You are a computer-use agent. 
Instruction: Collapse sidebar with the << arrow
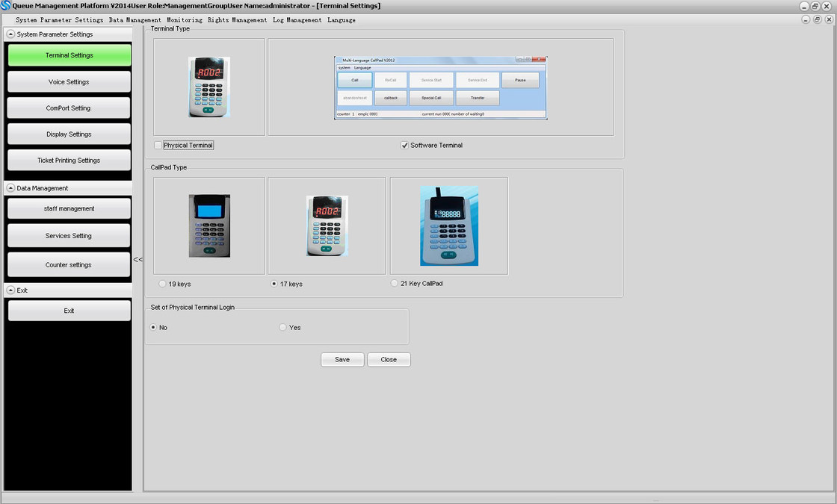pos(138,260)
